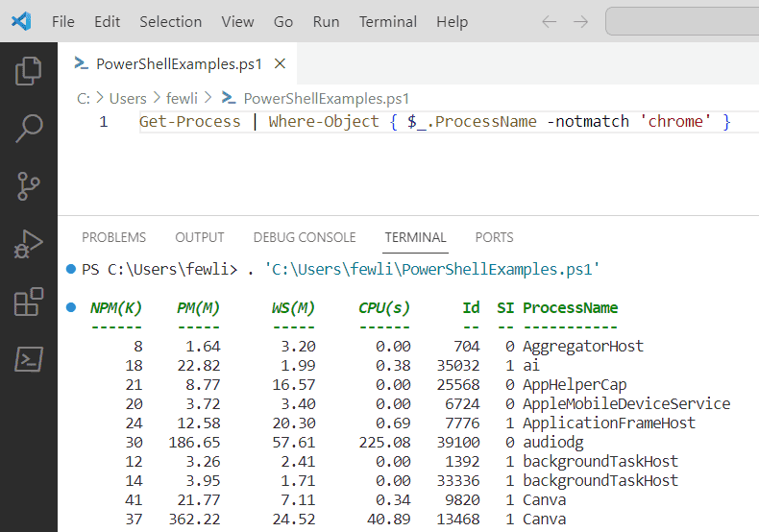Click the Canva process with Id 9820
Screen dimensions: 759x532
545,499
